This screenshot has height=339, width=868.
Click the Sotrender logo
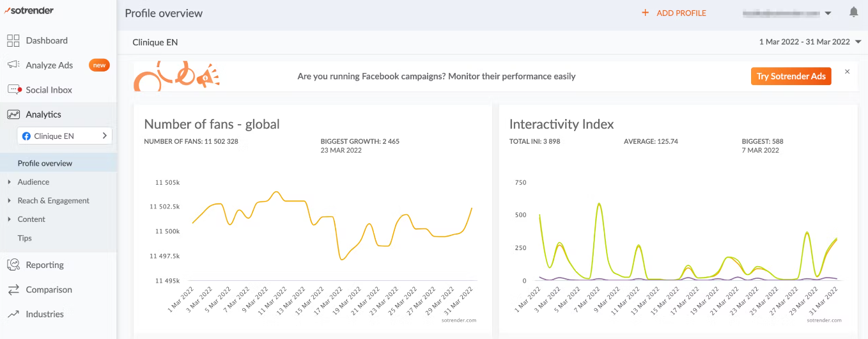29,10
